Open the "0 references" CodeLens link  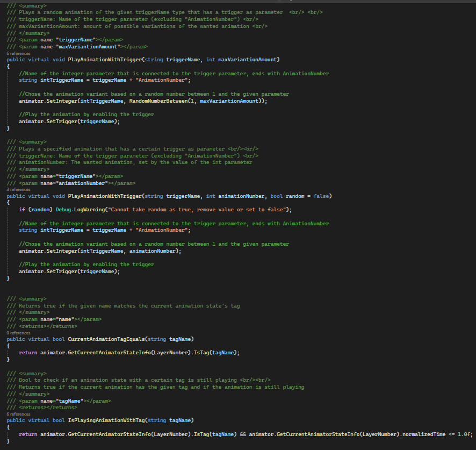pyautogui.click(x=18, y=333)
